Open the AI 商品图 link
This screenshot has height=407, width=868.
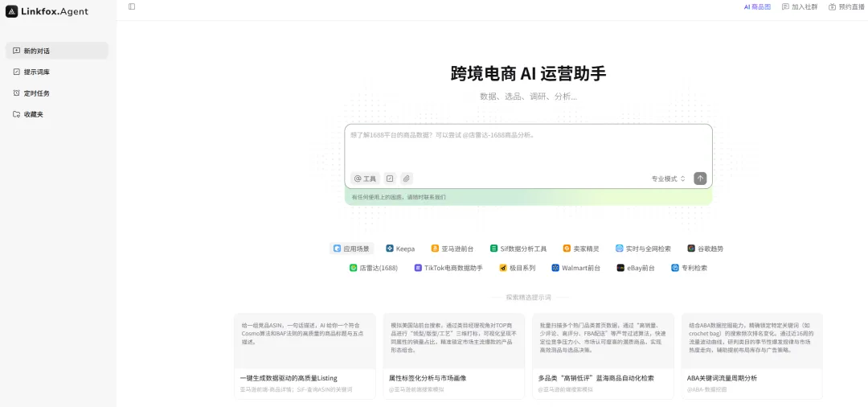tap(757, 7)
